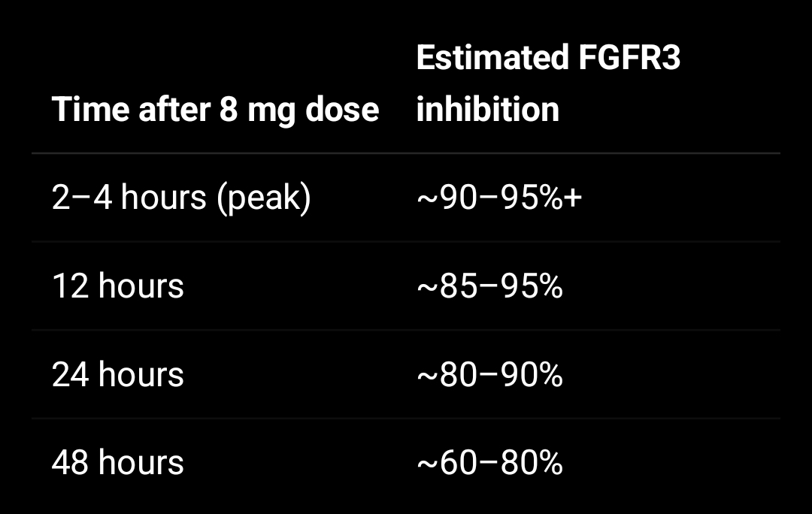
Task: Click the '12 hours' row label
Action: tap(118, 286)
